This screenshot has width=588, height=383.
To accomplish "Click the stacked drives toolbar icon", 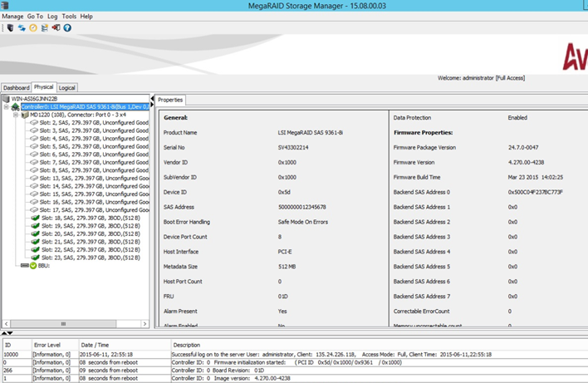I will [45, 27].
